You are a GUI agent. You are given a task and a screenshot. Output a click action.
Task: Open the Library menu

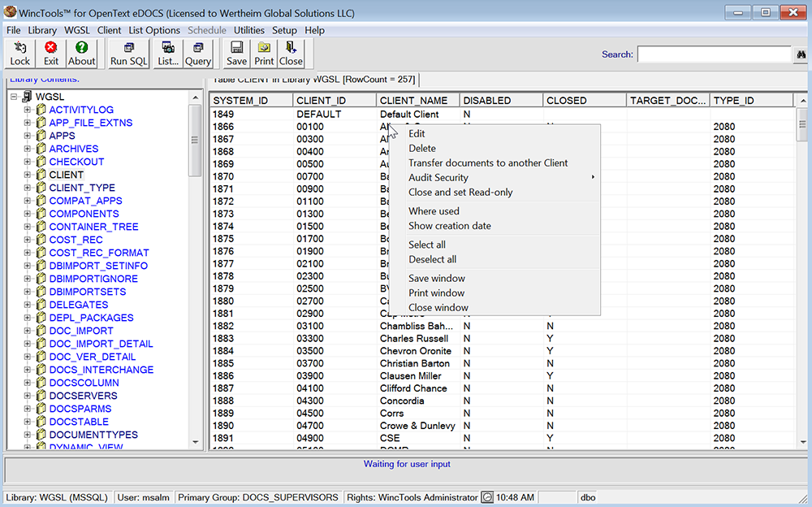click(x=42, y=30)
